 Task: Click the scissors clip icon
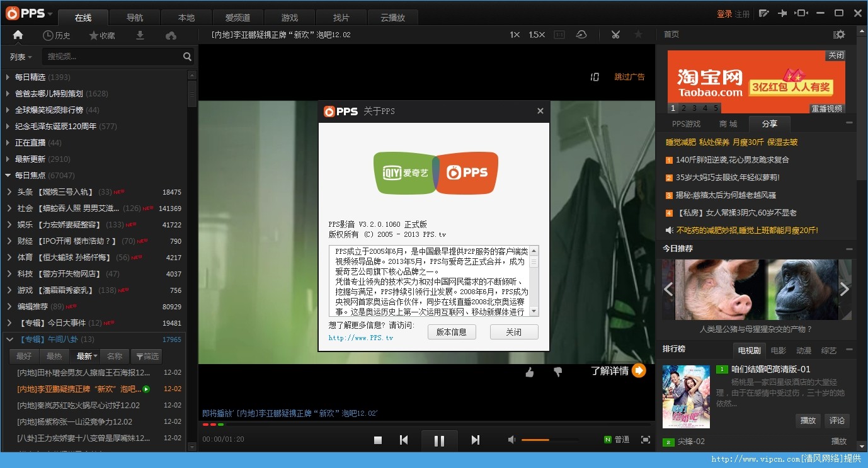615,35
